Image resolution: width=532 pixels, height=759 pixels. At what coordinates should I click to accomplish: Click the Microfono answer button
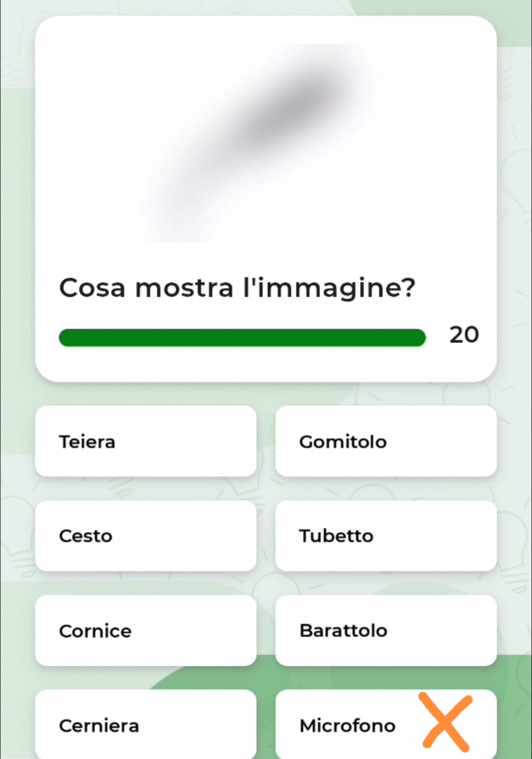pos(386,724)
